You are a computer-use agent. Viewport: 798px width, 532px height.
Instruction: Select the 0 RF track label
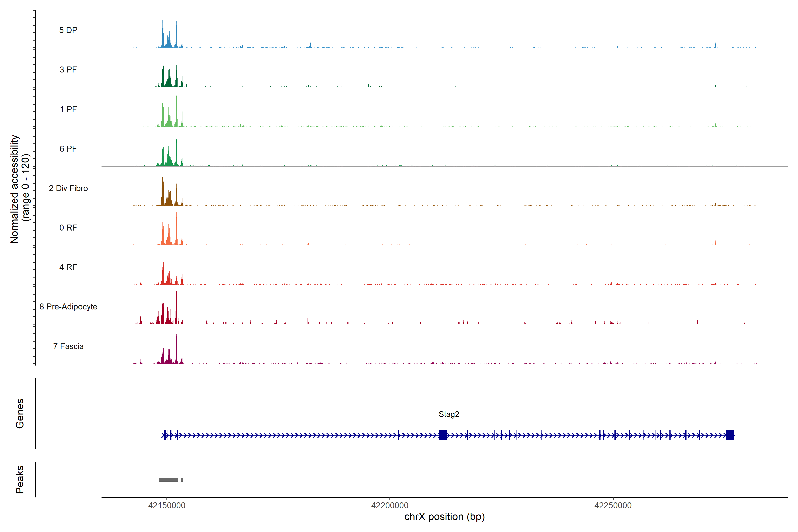[x=68, y=228]
